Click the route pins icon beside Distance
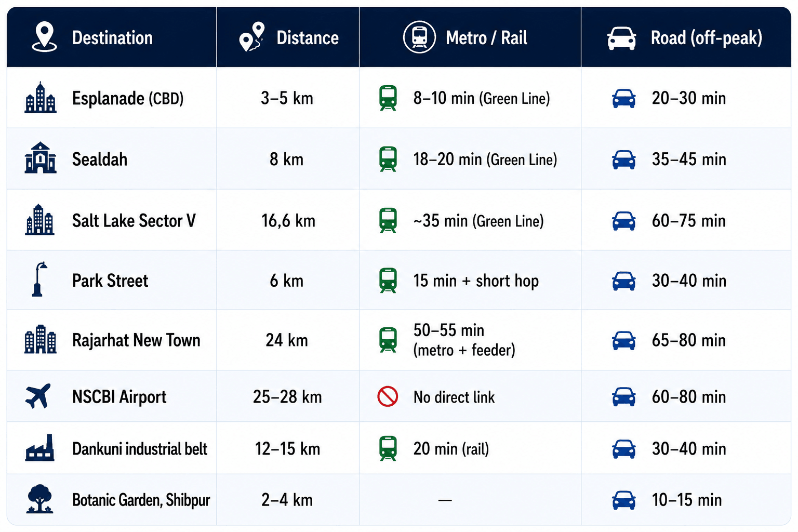 click(252, 37)
